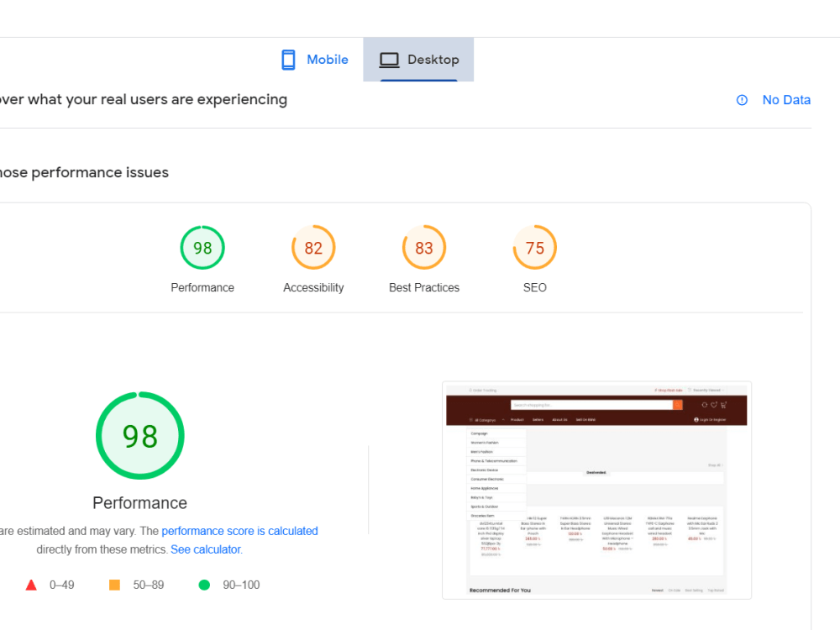Open 'performance score is calculated' link

pyautogui.click(x=239, y=531)
